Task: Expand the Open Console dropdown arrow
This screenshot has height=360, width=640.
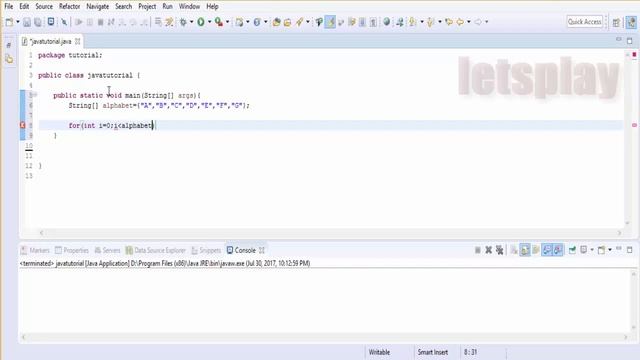Action: [x=610, y=250]
